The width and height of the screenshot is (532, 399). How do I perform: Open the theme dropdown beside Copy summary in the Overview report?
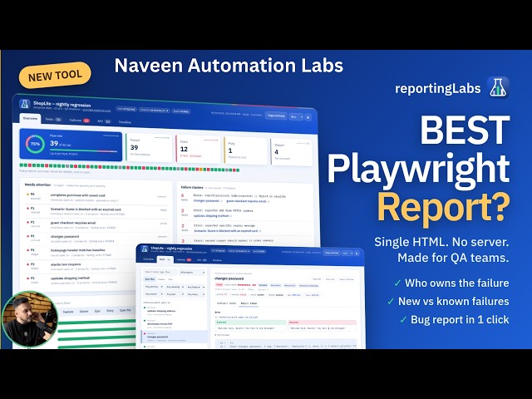tap(296, 116)
